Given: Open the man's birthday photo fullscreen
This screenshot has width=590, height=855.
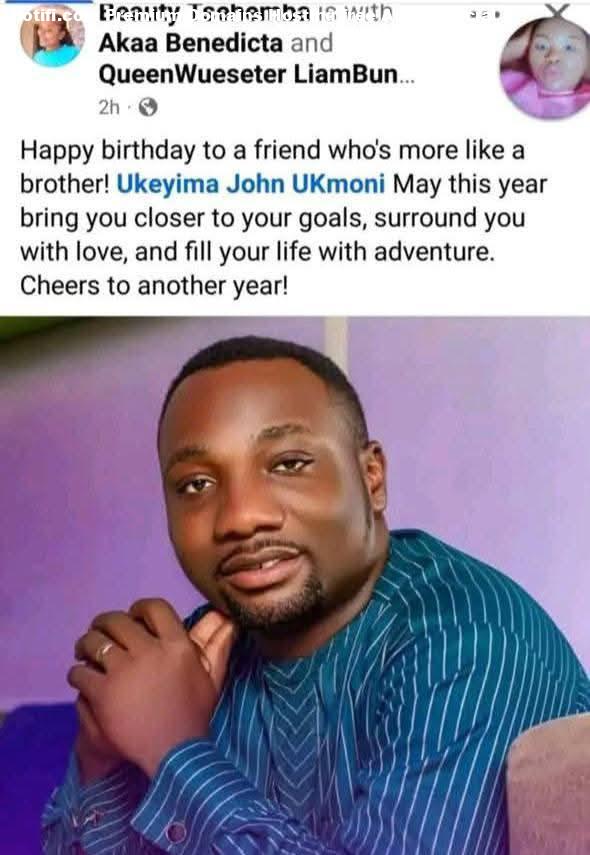Looking at the screenshot, I should point(295,586).
